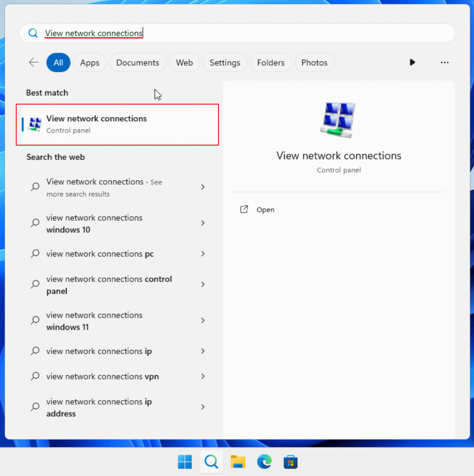Open Microsoft Store from the taskbar
The height and width of the screenshot is (476, 474).
291,462
